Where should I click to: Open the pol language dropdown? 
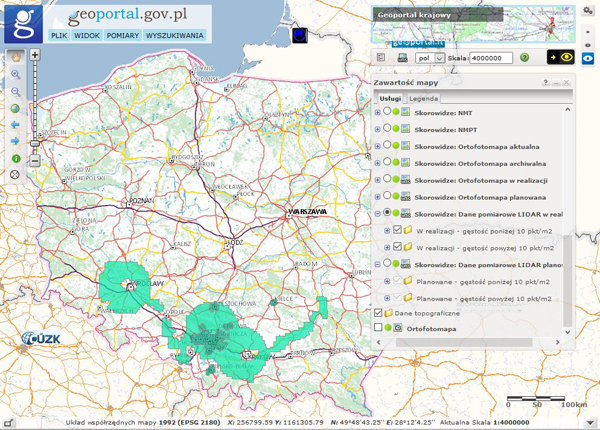430,58
